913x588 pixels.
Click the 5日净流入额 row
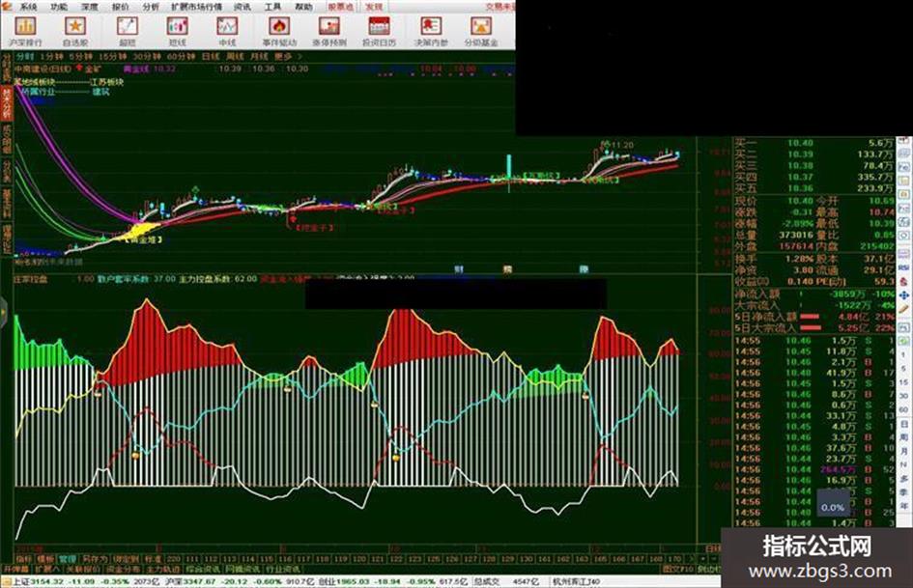coord(813,317)
